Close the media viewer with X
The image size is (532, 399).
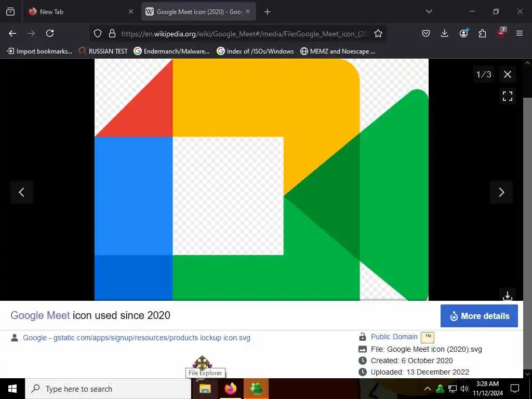(x=507, y=74)
